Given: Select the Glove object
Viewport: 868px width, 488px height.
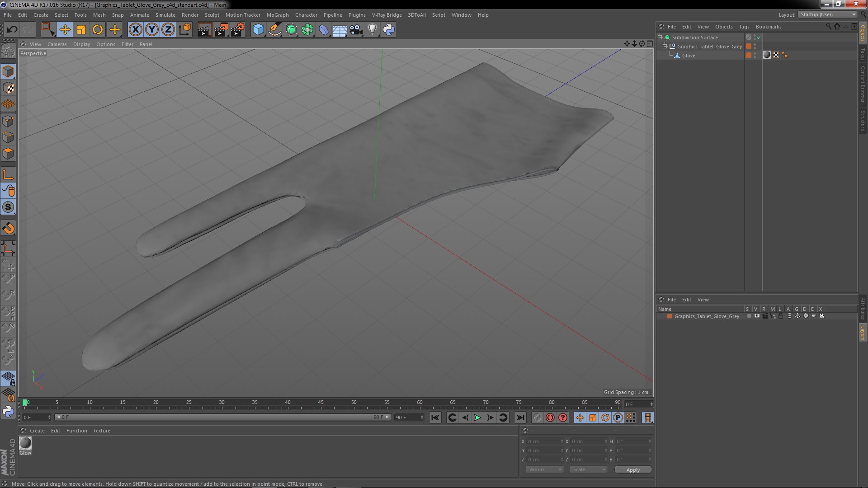Looking at the screenshot, I should [689, 56].
